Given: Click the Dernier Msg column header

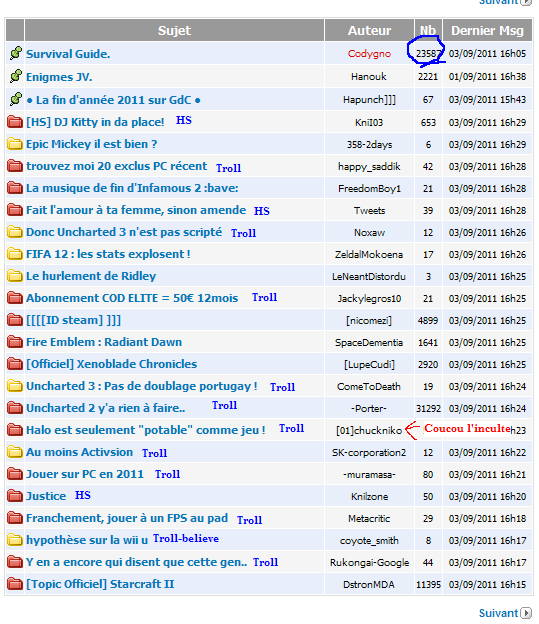Looking at the screenshot, I should coord(487,30).
